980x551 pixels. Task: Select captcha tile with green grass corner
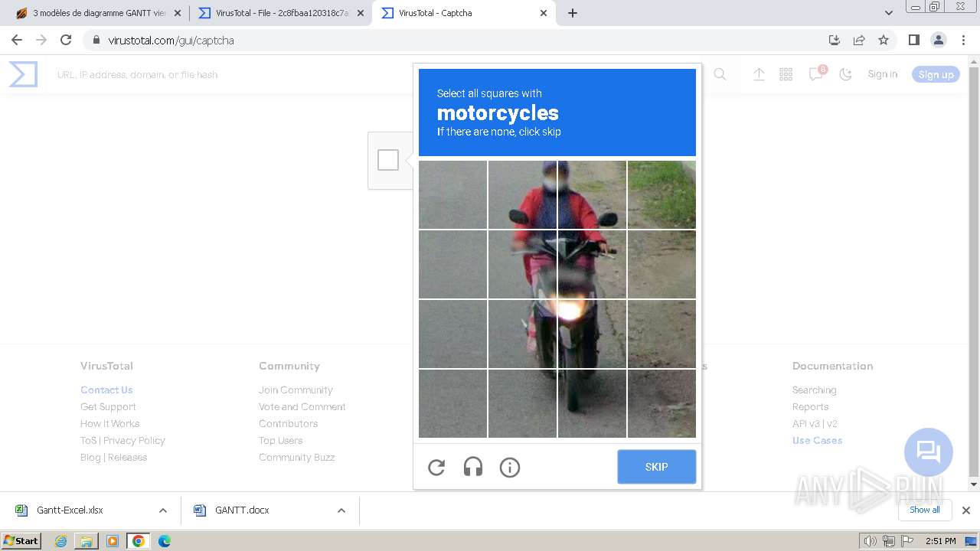click(x=661, y=194)
